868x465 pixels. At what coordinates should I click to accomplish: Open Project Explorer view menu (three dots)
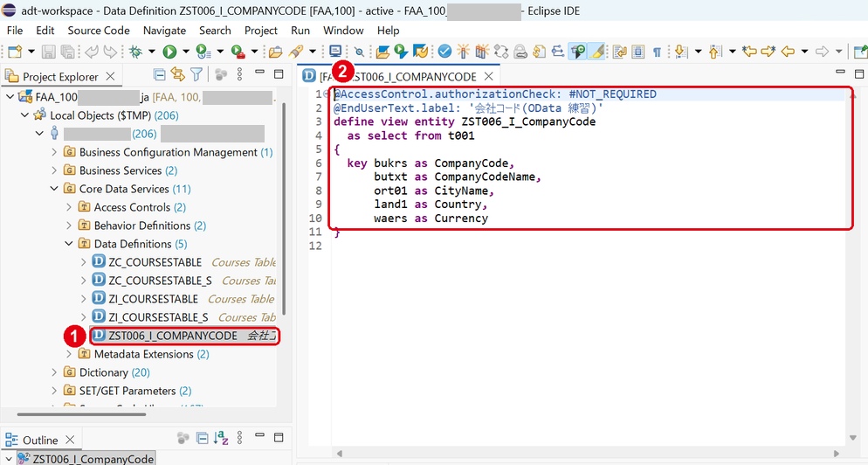point(239,74)
